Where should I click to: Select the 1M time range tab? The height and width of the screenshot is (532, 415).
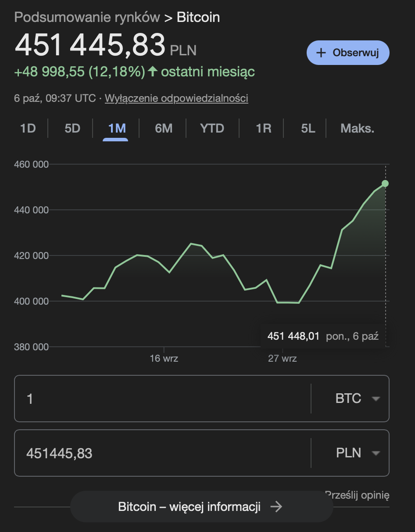coord(117,128)
